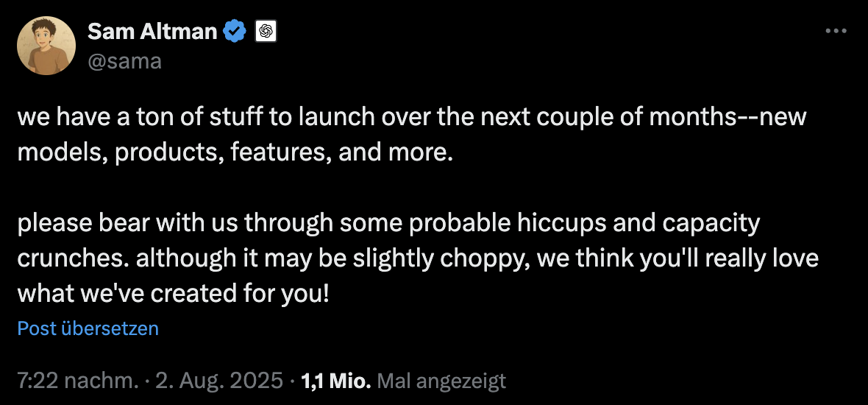Click the 'what we've created for you!' line

tap(174, 293)
